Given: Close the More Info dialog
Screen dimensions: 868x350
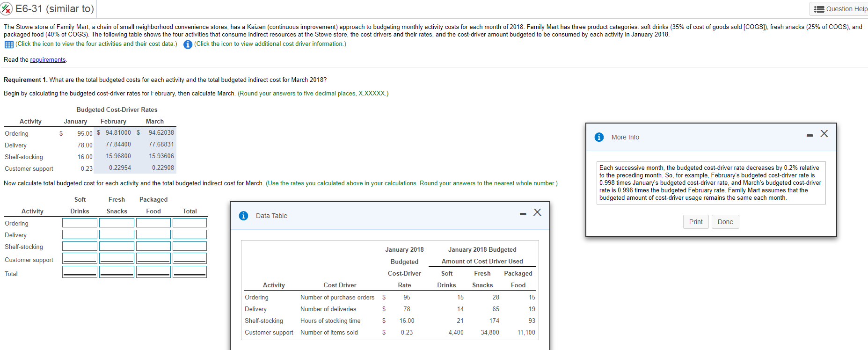Looking at the screenshot, I should (x=824, y=134).
